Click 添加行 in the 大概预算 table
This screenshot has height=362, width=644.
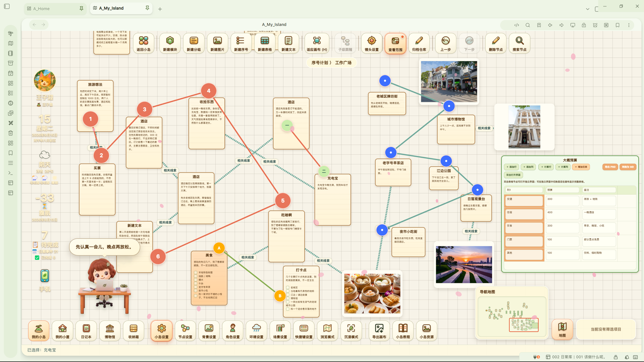[511, 167]
